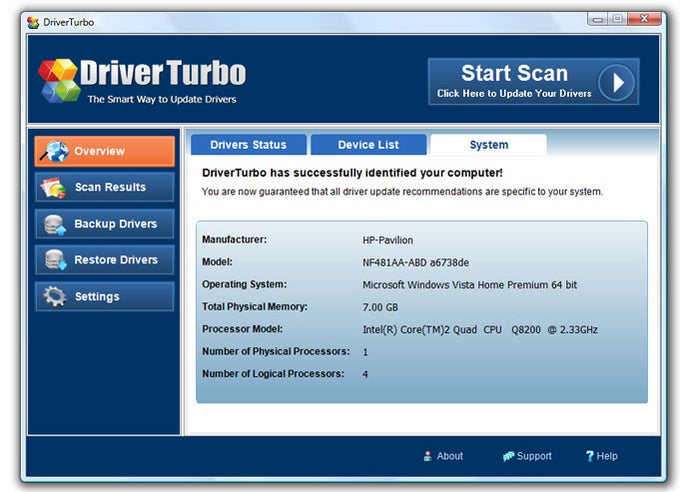The height and width of the screenshot is (492, 680).
Task: Click the DriverTurbo cubes logo
Action: coord(59,81)
